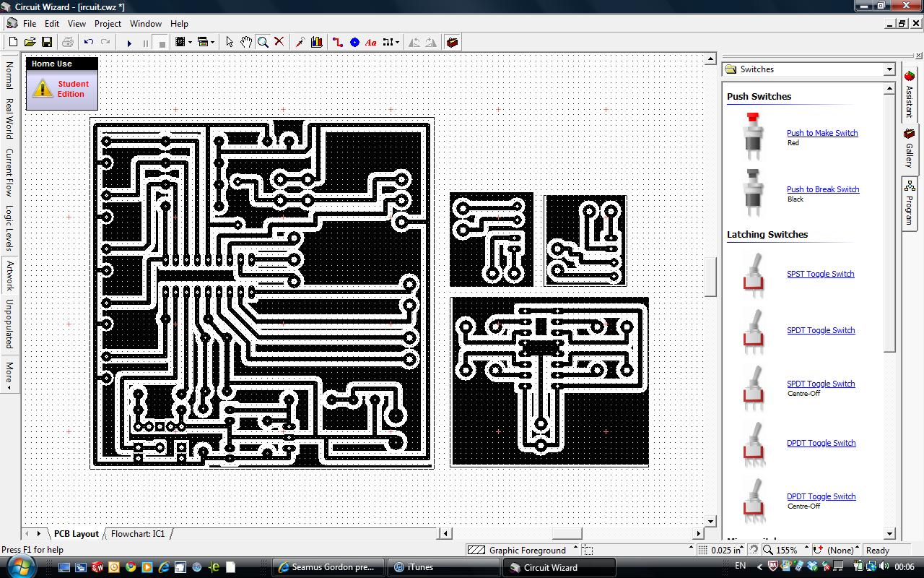Select the Zoom magnifier tool

point(263,42)
